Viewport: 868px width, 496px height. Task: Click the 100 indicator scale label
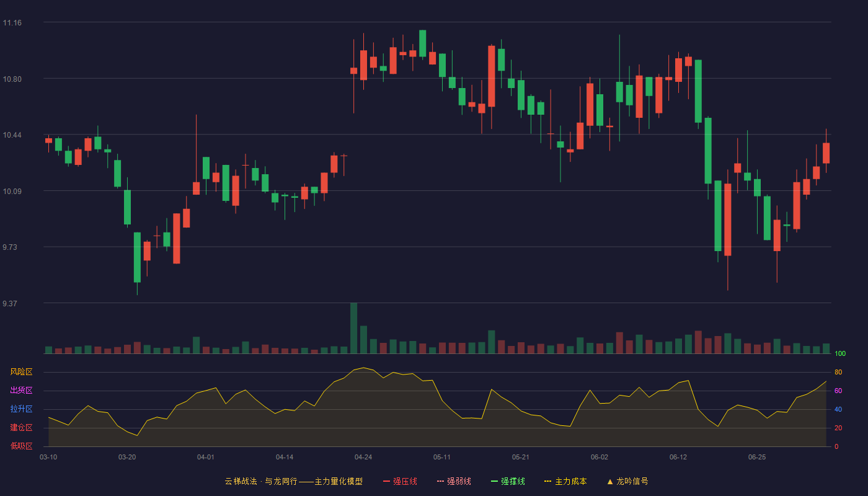840,353
